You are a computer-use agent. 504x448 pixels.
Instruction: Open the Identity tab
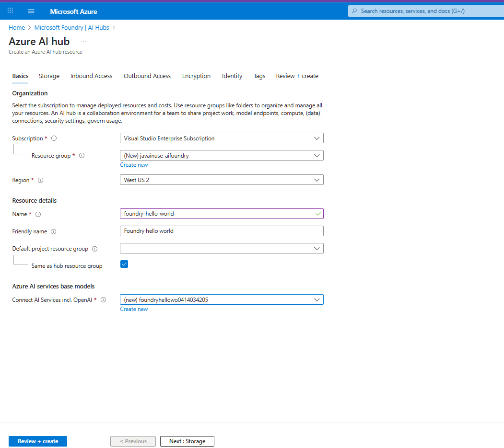232,76
